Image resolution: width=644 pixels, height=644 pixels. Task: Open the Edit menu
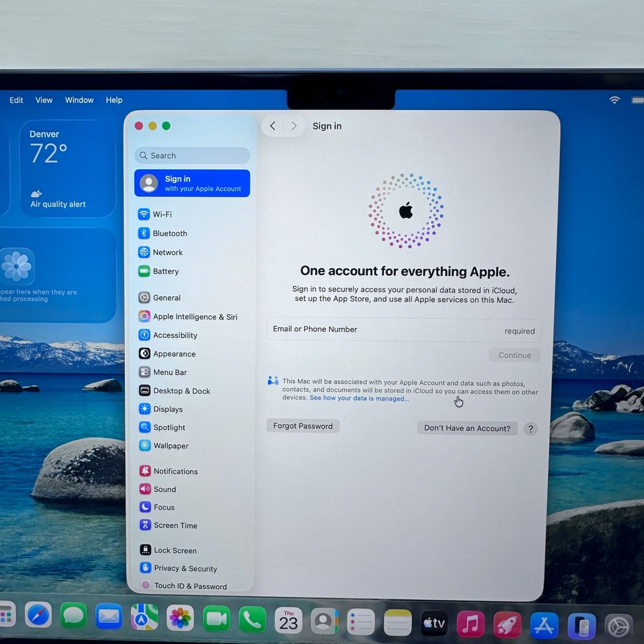point(16,100)
